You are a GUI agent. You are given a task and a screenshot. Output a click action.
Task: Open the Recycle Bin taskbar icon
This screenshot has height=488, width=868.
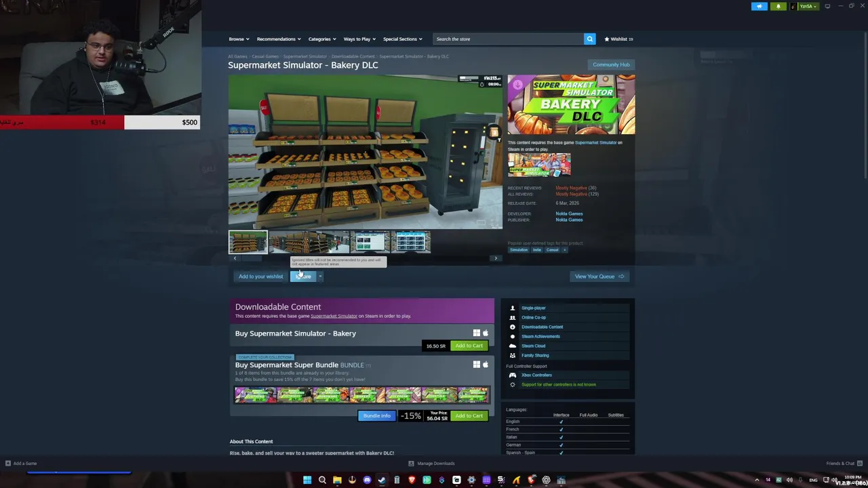pyautogui.click(x=397, y=480)
